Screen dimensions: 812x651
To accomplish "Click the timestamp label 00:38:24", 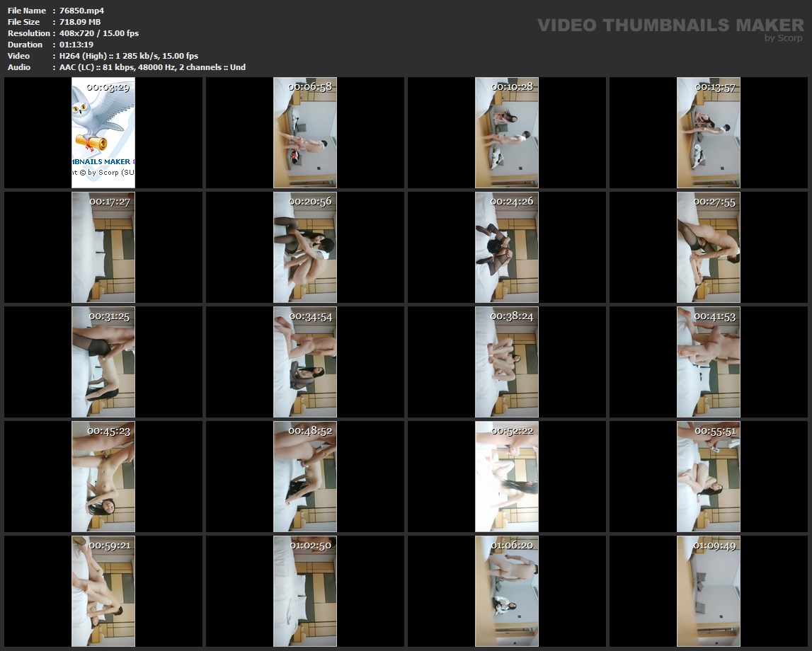I will tap(511, 316).
